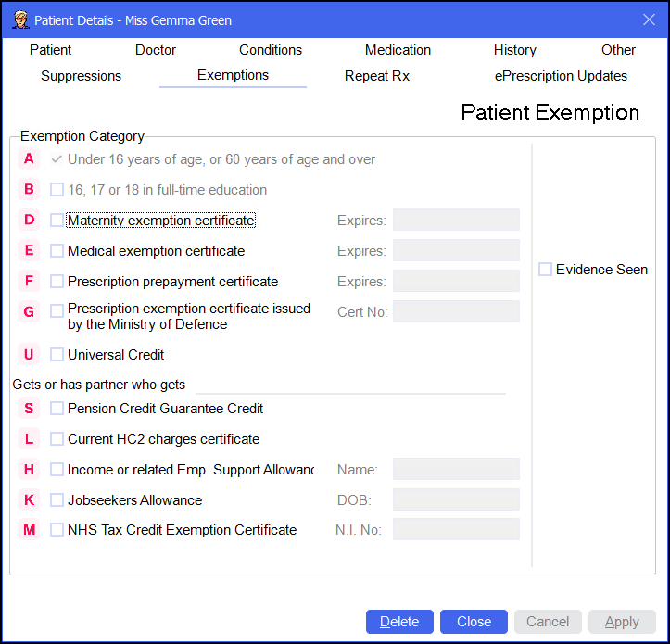Close the Patient Details window
Screen dimensions: 670x644
coord(649,19)
